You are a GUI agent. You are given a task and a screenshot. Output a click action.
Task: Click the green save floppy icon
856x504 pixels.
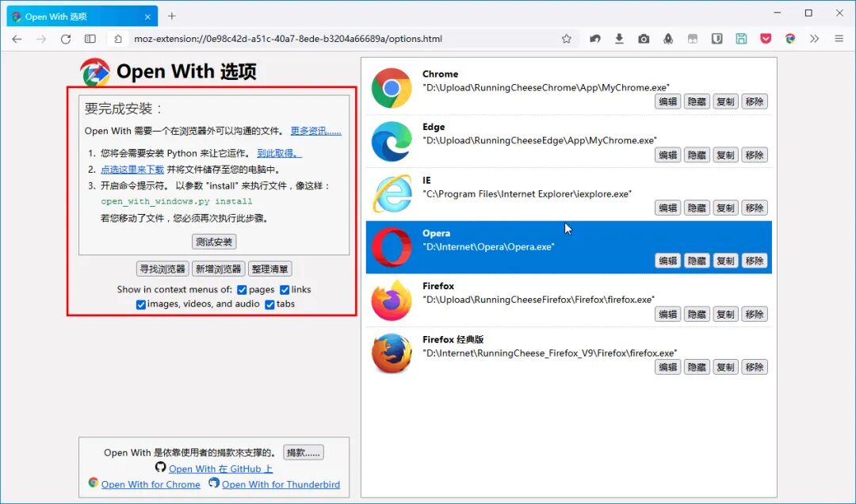click(741, 39)
